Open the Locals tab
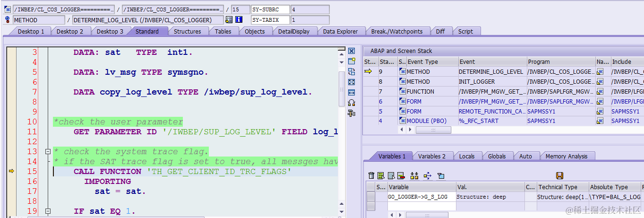 click(x=467, y=156)
